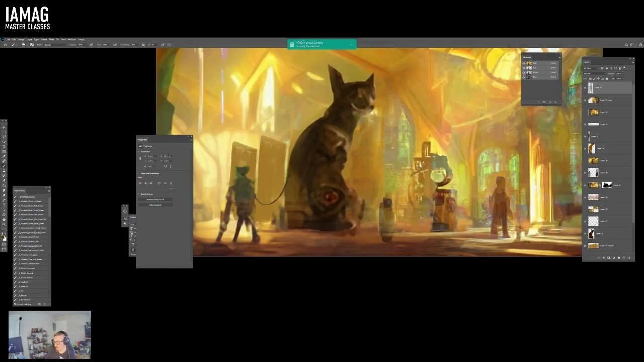Open the File menu
644x362 pixels.
[x=8, y=39]
